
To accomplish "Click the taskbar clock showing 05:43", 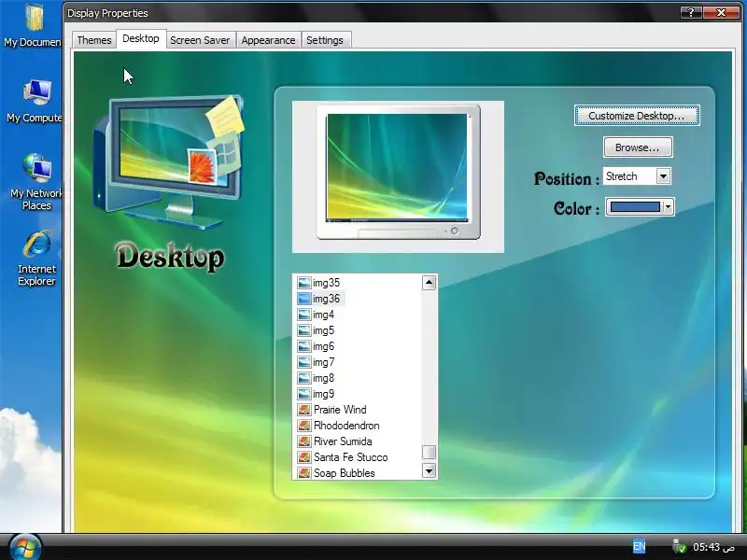I will pos(713,547).
